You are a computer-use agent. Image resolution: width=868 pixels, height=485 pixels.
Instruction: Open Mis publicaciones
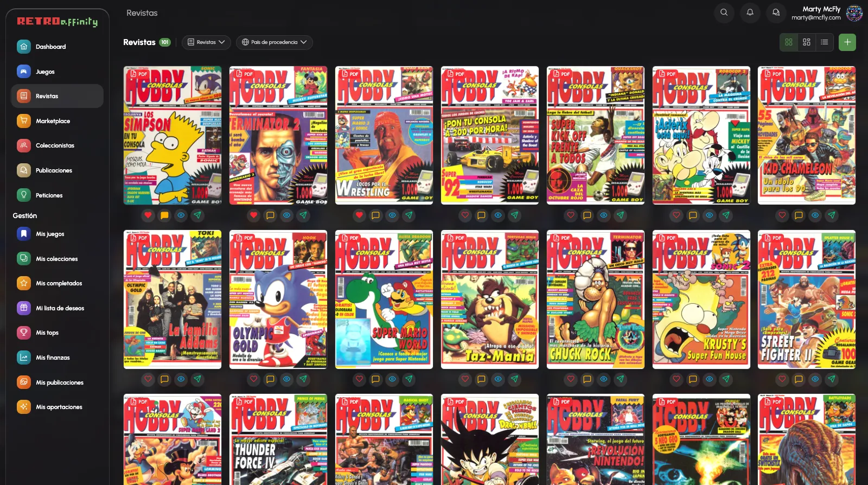(57, 382)
